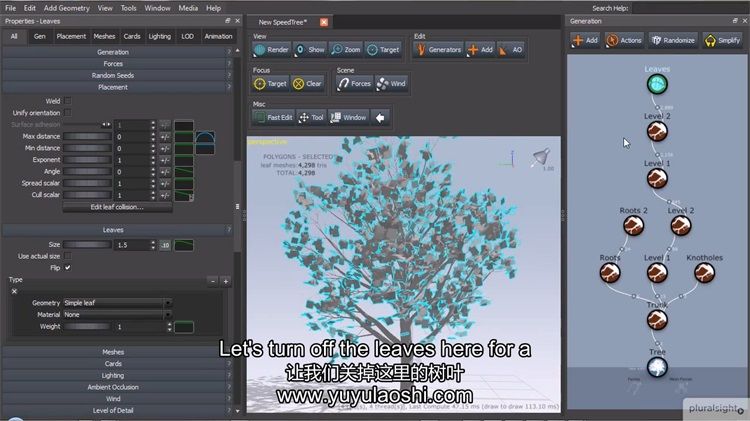Open the Add Geometry menu

[66, 8]
